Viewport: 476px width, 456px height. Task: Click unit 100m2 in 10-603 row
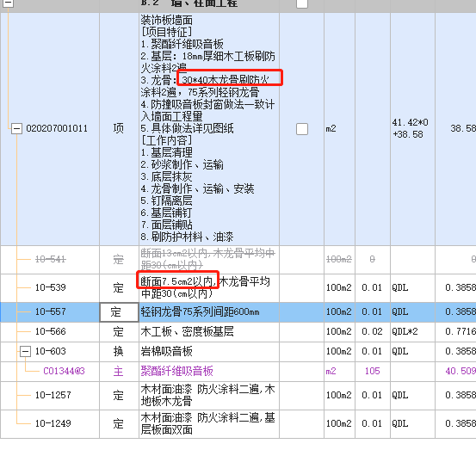339,351
